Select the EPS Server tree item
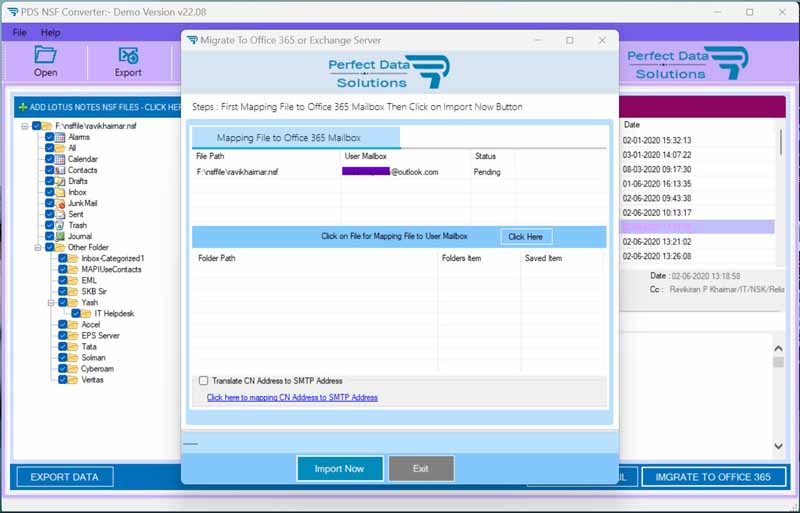Image resolution: width=800 pixels, height=513 pixels. (101, 335)
